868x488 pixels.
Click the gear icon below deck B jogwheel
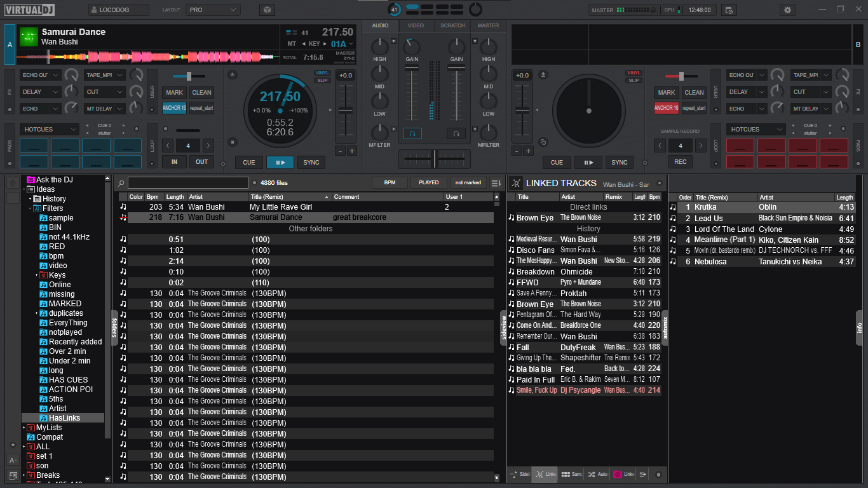pyautogui.click(x=646, y=163)
